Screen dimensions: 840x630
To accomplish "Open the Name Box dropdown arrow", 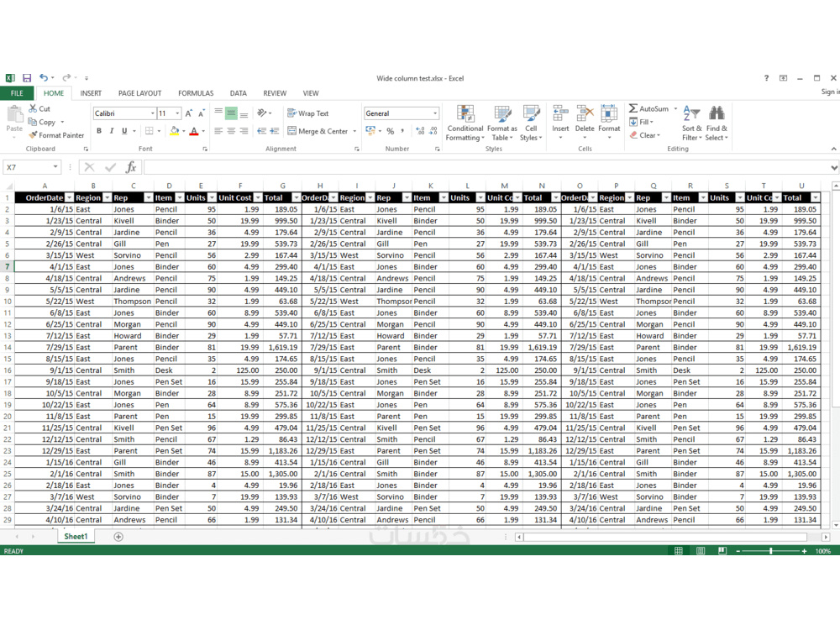I will coord(55,167).
